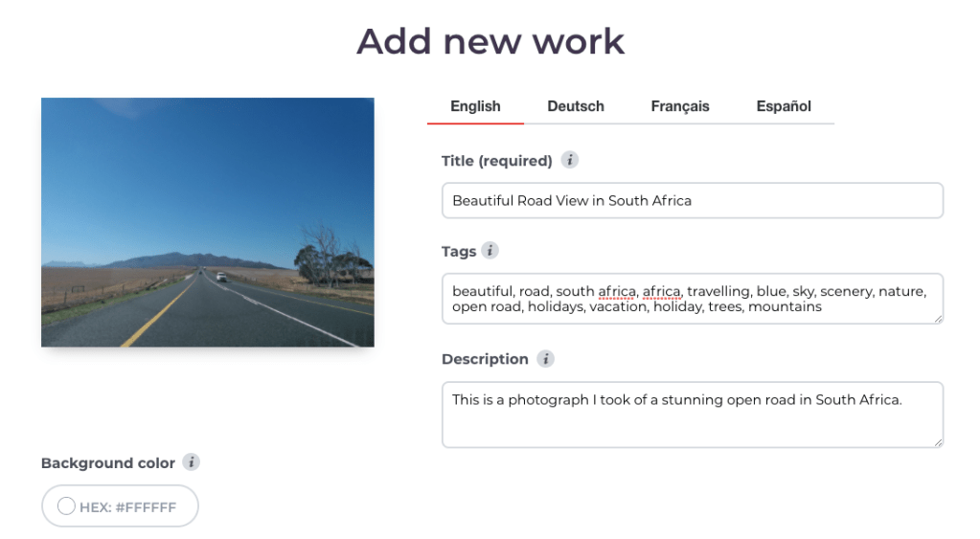Switch to the Deutsch tab
The height and width of the screenshot is (539, 980).
[x=575, y=106]
